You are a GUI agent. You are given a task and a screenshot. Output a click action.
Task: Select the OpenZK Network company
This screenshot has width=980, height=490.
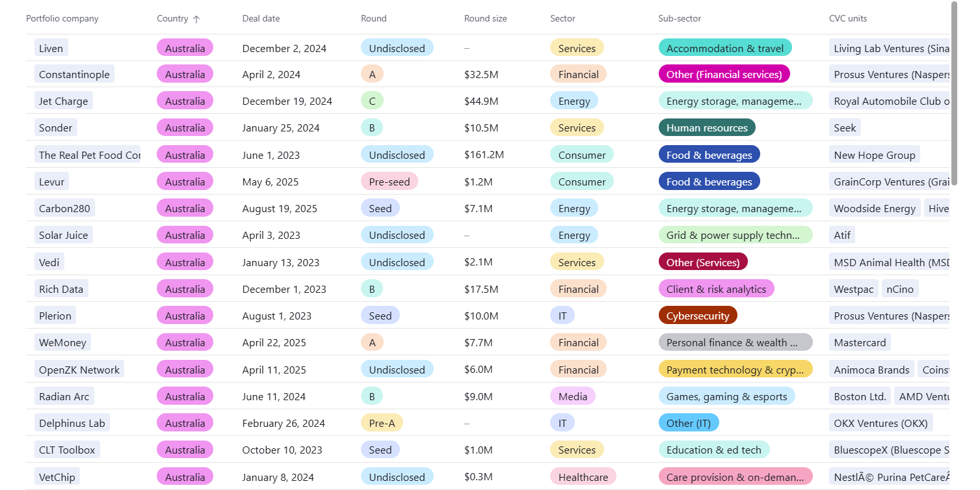click(x=79, y=370)
